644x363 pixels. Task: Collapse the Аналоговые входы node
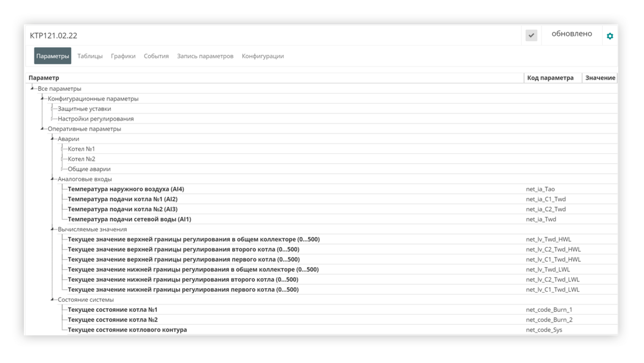tap(52, 179)
